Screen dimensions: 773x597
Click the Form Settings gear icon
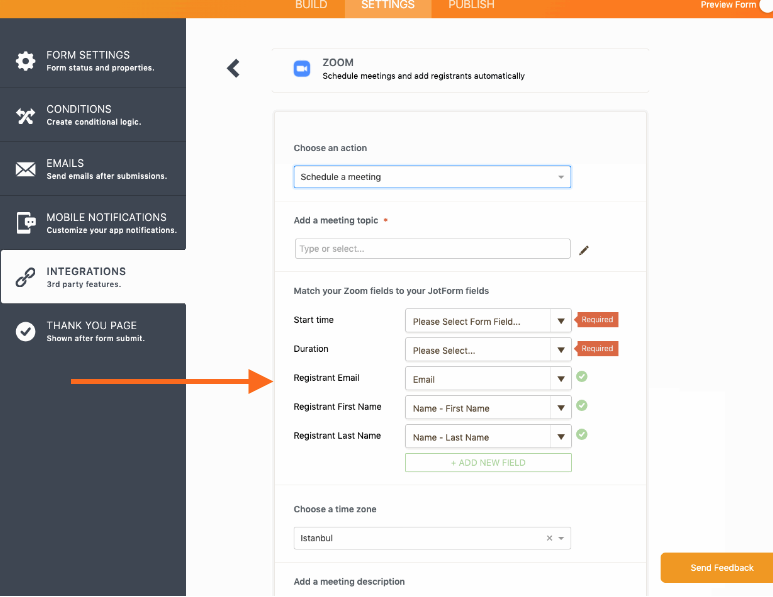point(25,61)
